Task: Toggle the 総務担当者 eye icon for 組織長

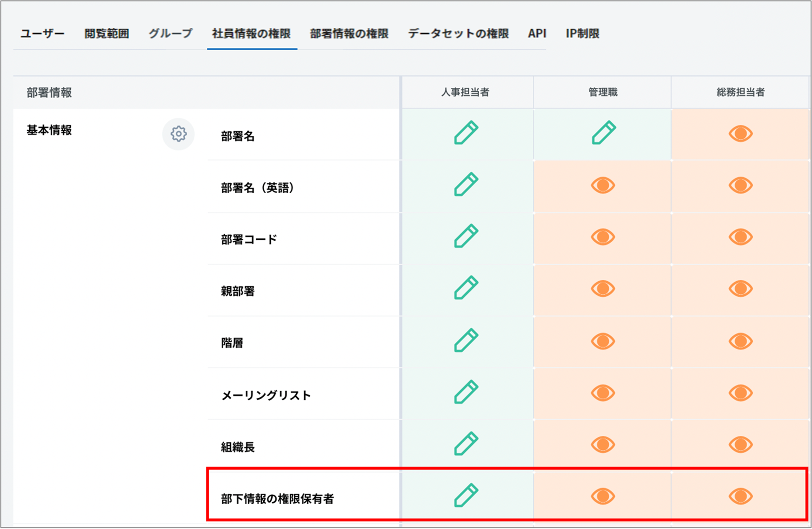Action: coord(741,444)
